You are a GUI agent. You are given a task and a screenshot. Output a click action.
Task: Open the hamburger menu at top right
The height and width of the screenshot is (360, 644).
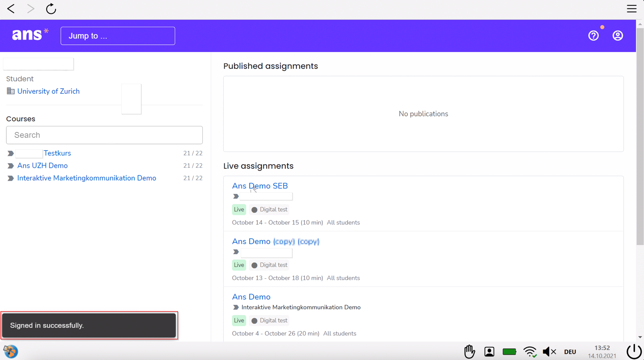click(632, 9)
